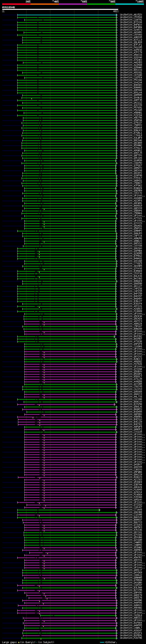Open hit UniRef100_P57691
Screen dimensions: 146x644
point(131,108)
